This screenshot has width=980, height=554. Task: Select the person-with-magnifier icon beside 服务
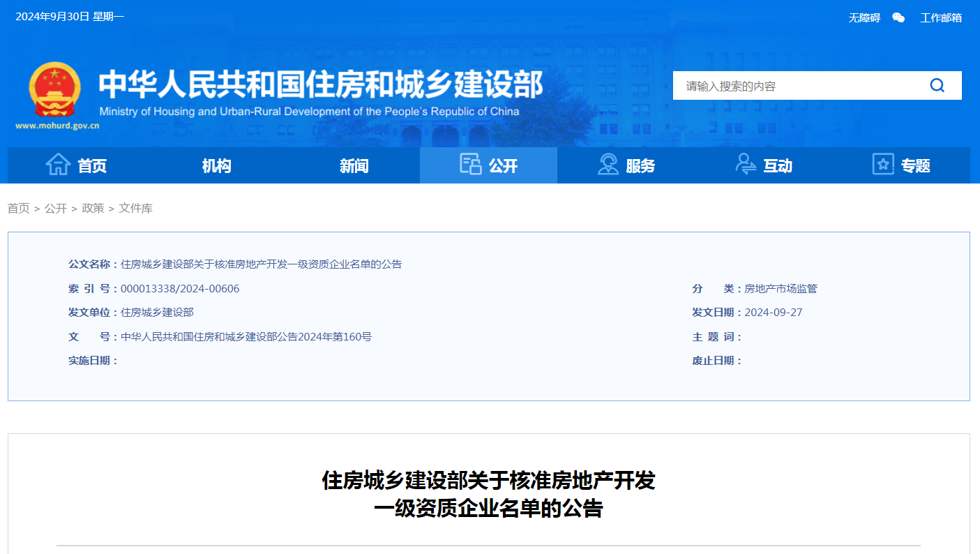(x=608, y=165)
